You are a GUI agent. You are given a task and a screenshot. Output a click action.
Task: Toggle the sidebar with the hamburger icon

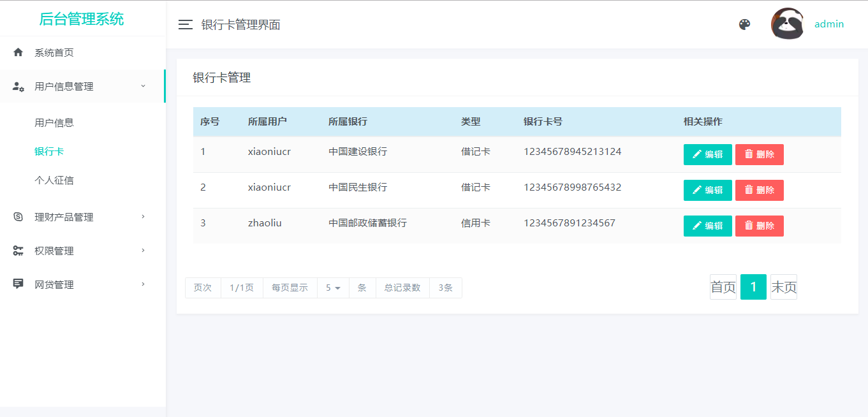[186, 25]
